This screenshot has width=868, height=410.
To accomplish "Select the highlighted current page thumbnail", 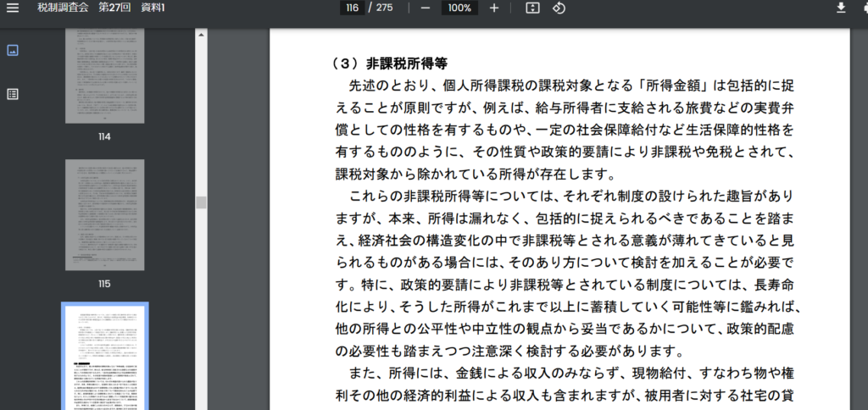I will pos(104,356).
